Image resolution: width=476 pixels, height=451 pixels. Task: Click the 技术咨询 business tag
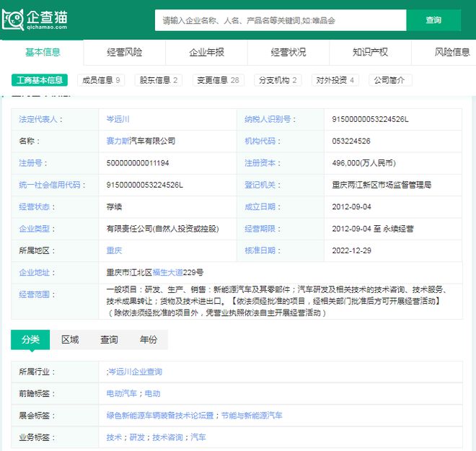(167, 437)
